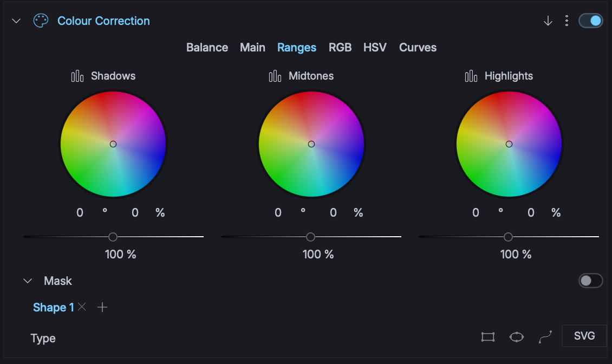Click the Midtones 100 % value

(318, 255)
